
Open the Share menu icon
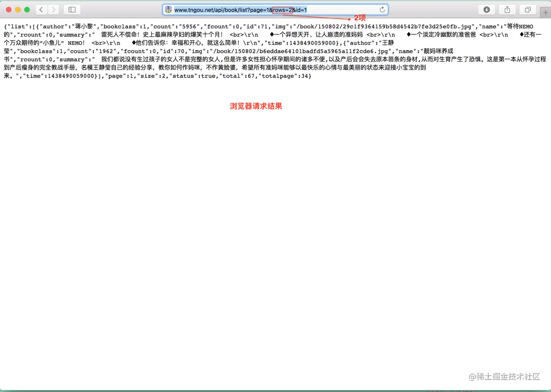(x=507, y=10)
